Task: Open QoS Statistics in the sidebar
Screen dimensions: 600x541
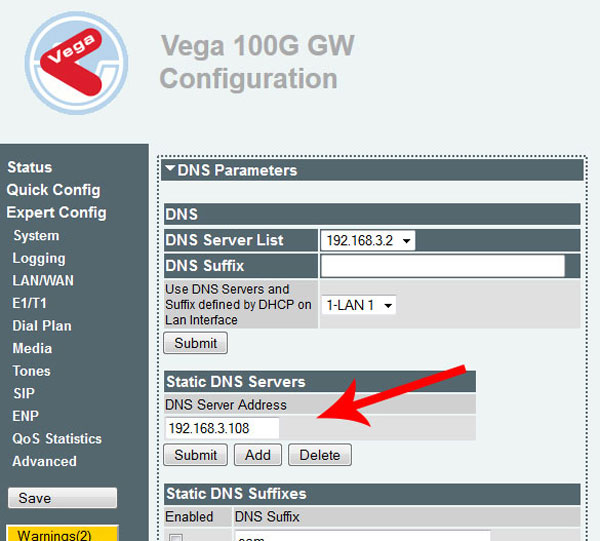Action: click(x=57, y=439)
